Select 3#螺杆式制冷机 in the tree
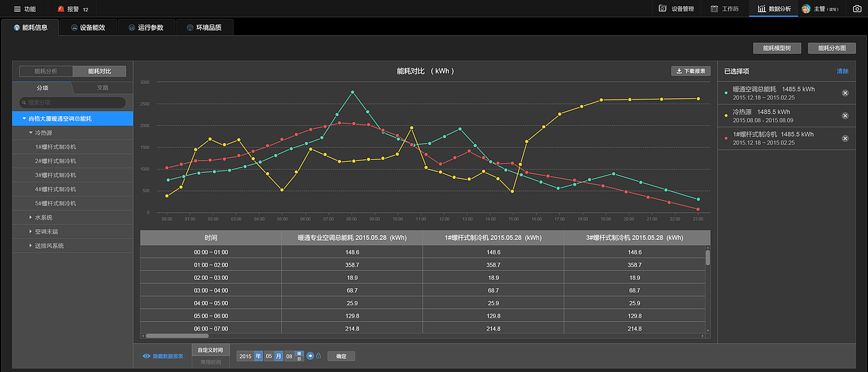 (x=73, y=175)
